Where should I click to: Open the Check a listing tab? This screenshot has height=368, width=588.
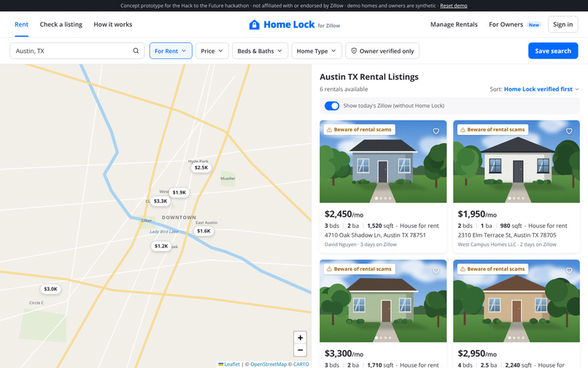click(x=61, y=24)
